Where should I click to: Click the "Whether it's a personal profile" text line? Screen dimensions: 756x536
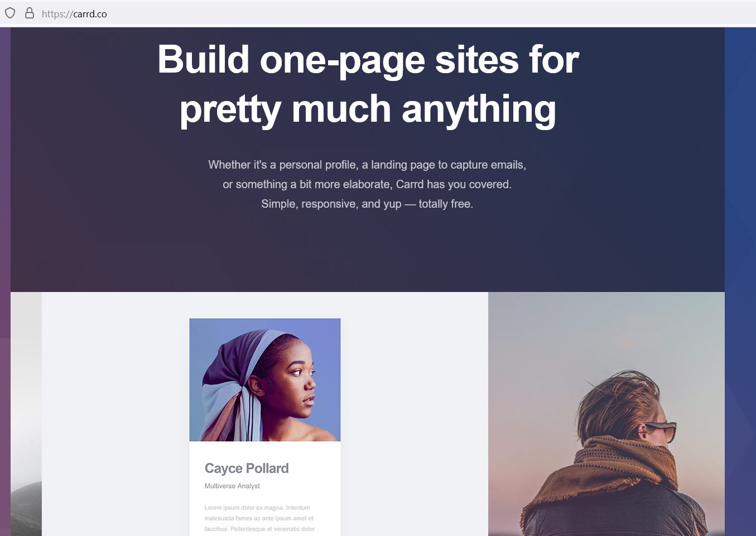(x=367, y=165)
